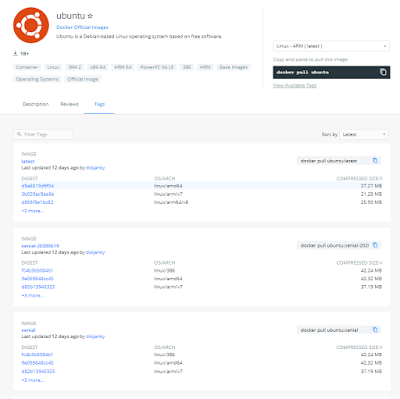Select the 386 tag chip
Image resolution: width=400 pixels, height=399 pixels.
187,67
